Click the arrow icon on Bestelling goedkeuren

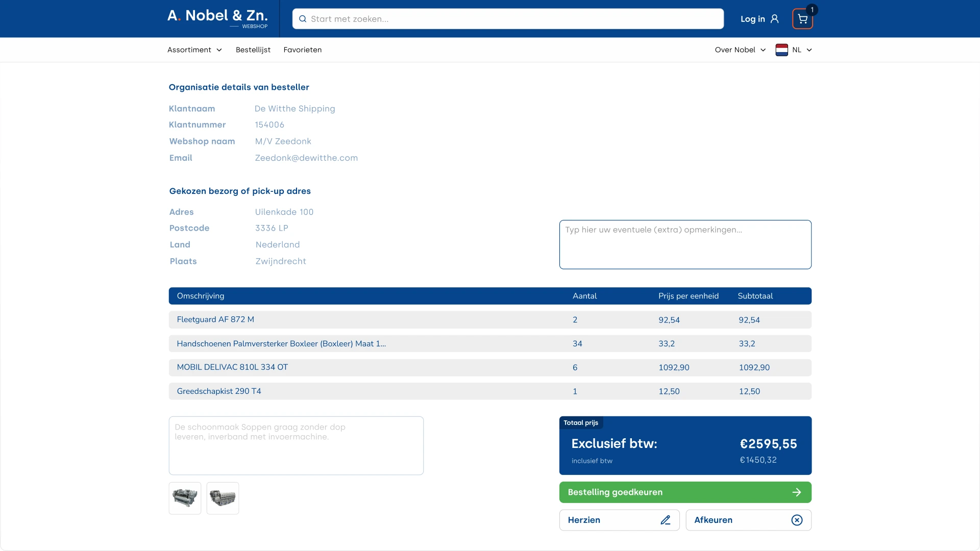click(796, 492)
